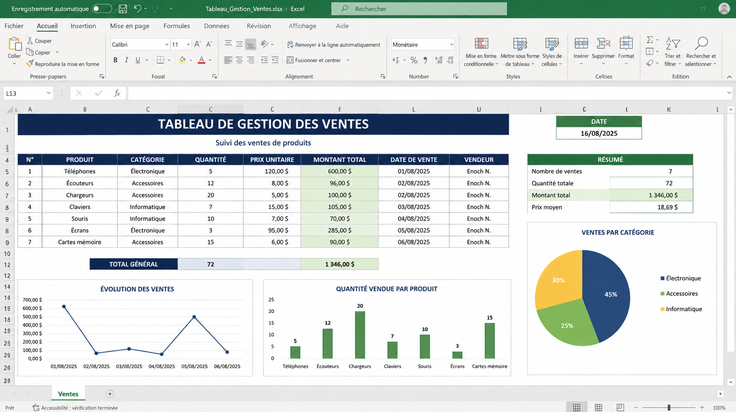Select Reproduire la mise en forme paintbrush
The image size is (736, 412).
click(30, 63)
